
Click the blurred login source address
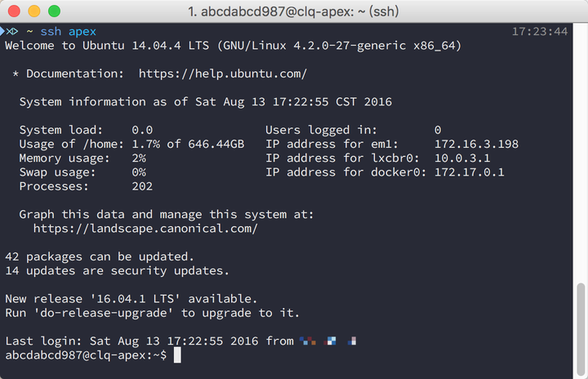click(x=328, y=341)
